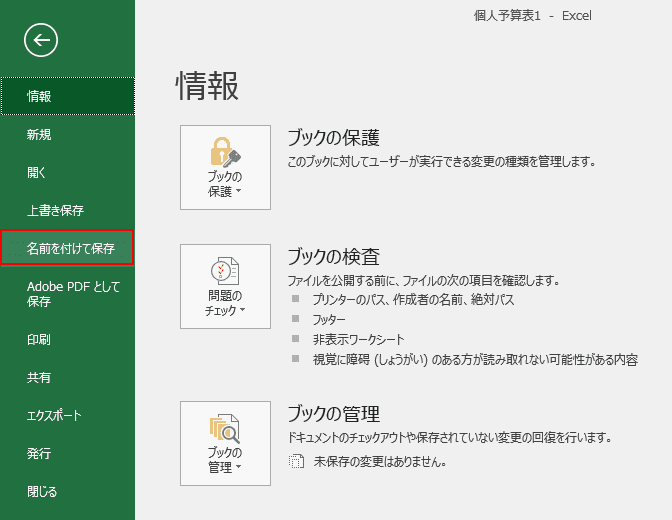Click text 未保存の変更はありません。
Screen dimensions: 672x520
[380, 462]
